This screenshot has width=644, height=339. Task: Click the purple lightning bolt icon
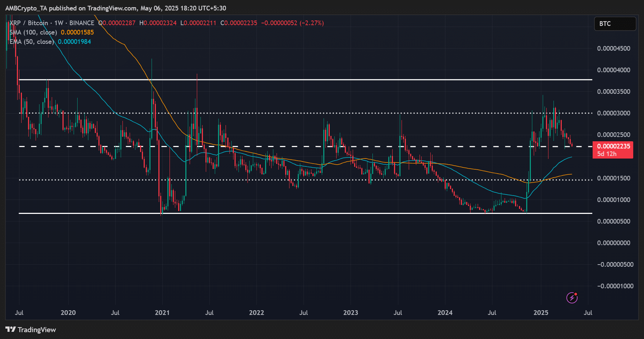click(x=572, y=298)
